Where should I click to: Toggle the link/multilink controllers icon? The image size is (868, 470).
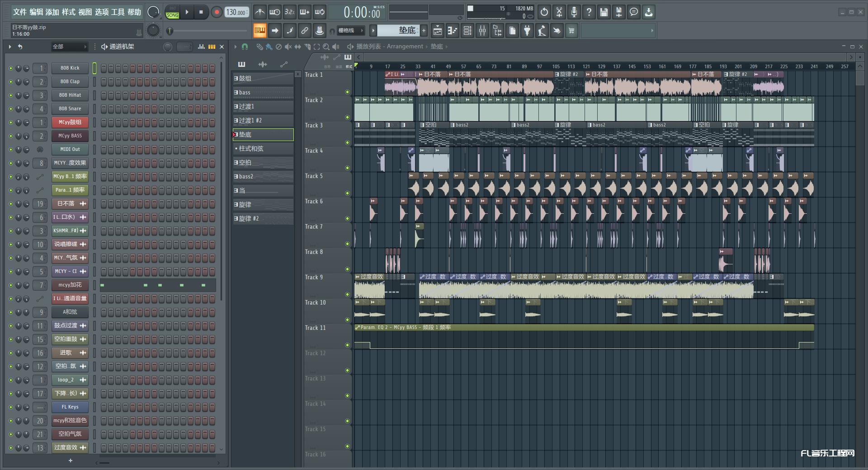coord(305,31)
